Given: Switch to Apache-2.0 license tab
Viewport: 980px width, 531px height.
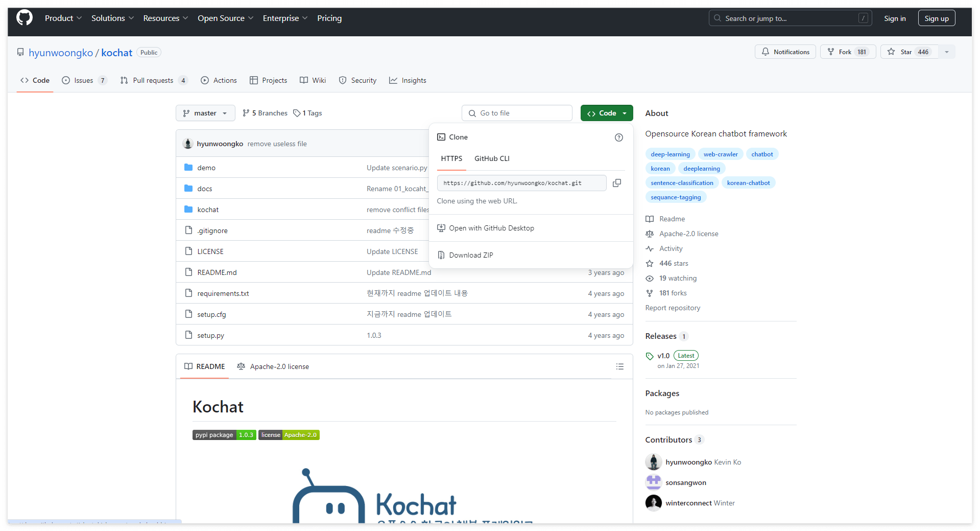Looking at the screenshot, I should click(273, 366).
